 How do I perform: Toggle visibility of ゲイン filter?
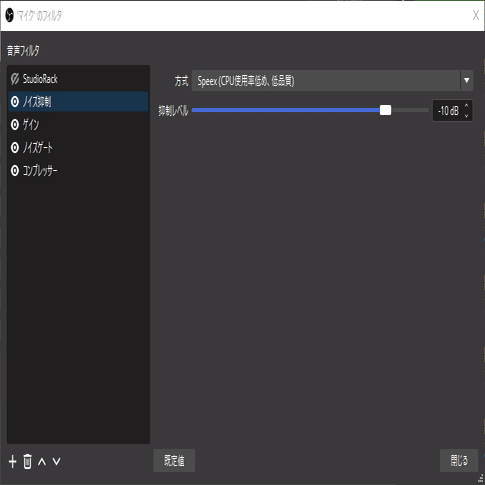tap(15, 125)
